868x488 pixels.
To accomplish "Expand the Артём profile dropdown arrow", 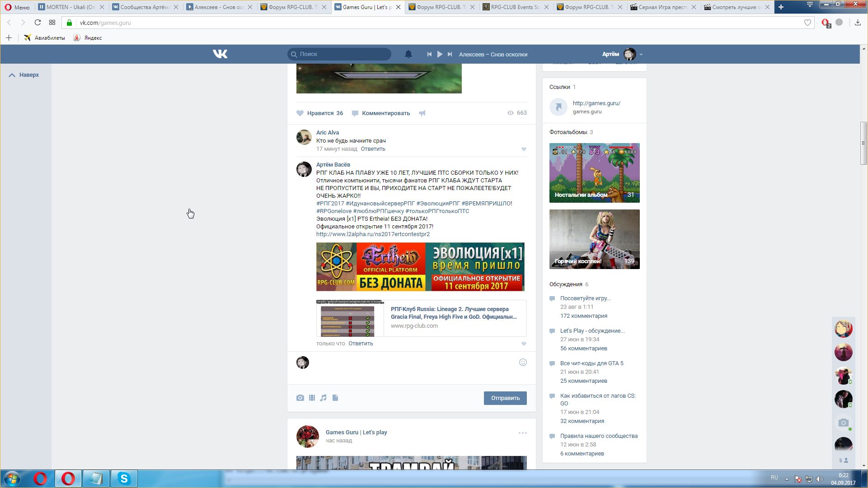I will tap(641, 55).
